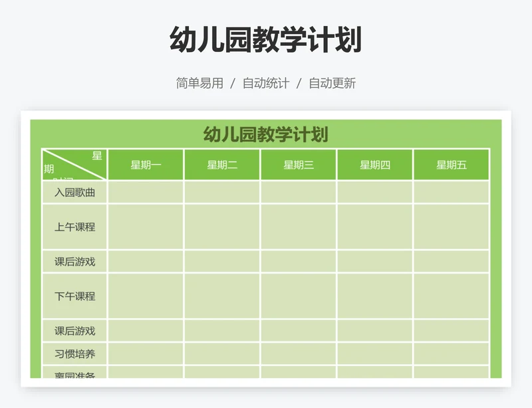
Task: Click the green spreadsheet title 幼儿园教学计划
Action: [265, 134]
